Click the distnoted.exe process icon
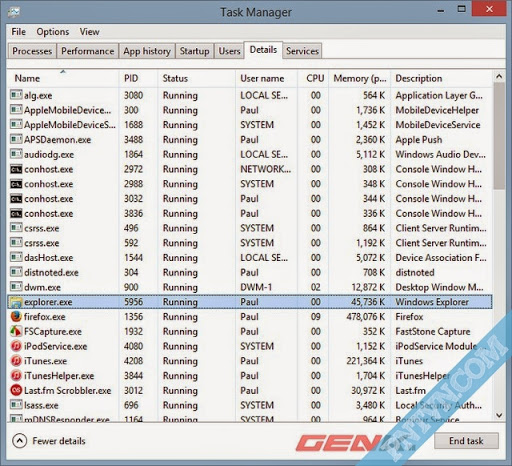 16,272
